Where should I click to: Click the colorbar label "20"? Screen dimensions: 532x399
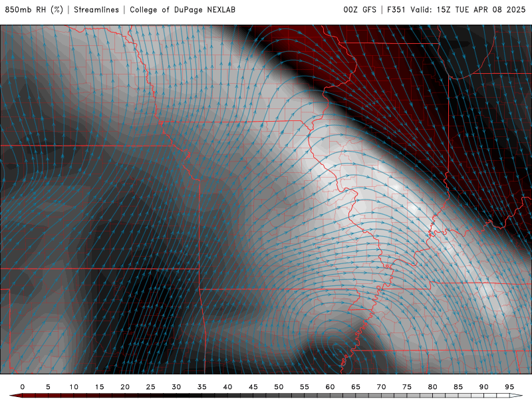[x=125, y=387]
